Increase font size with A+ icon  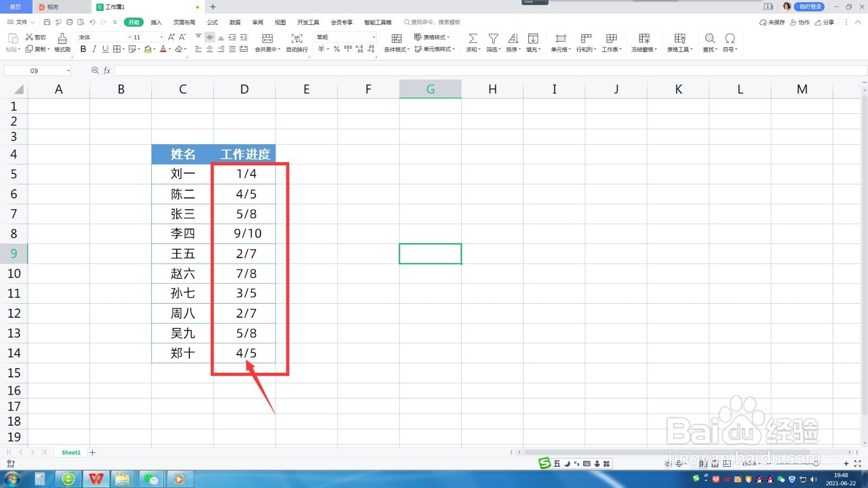pos(171,37)
